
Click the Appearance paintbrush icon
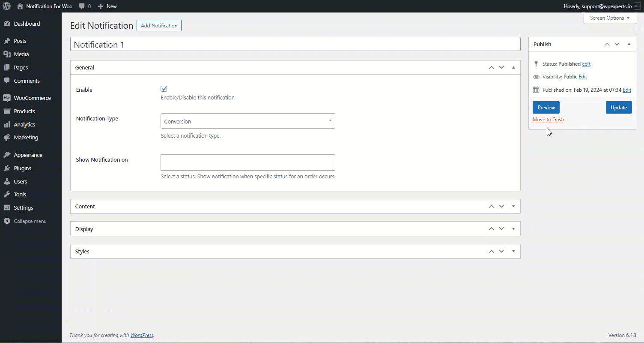pos(7,155)
